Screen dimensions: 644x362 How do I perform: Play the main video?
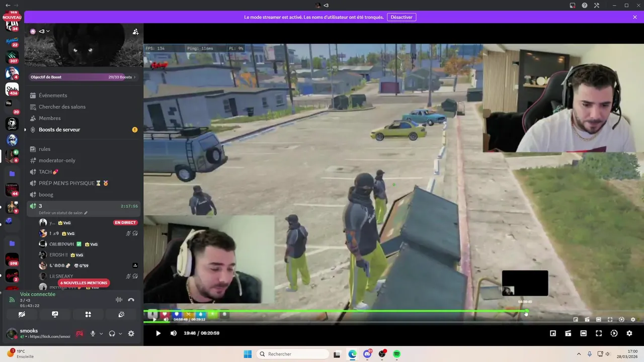pos(158,333)
